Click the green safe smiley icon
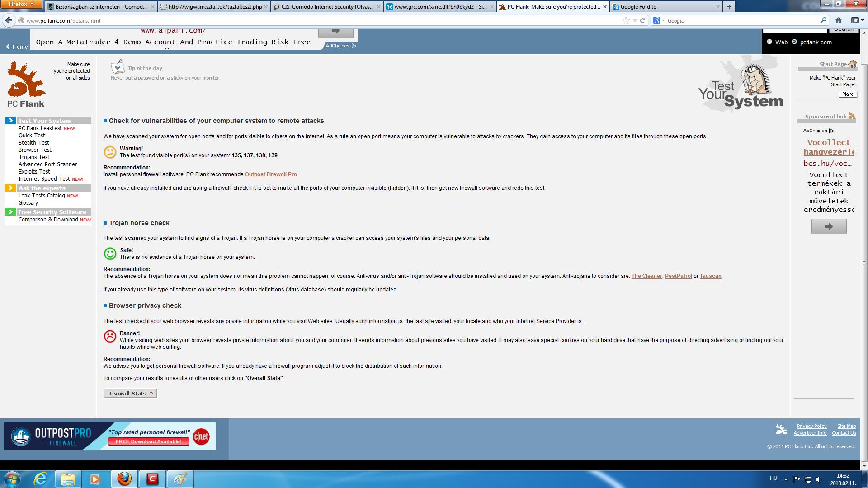 click(x=110, y=253)
